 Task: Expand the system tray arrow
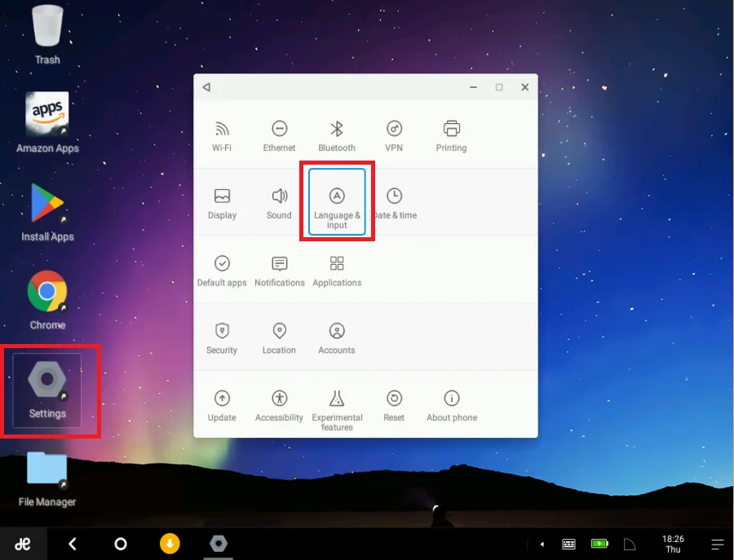click(x=542, y=544)
